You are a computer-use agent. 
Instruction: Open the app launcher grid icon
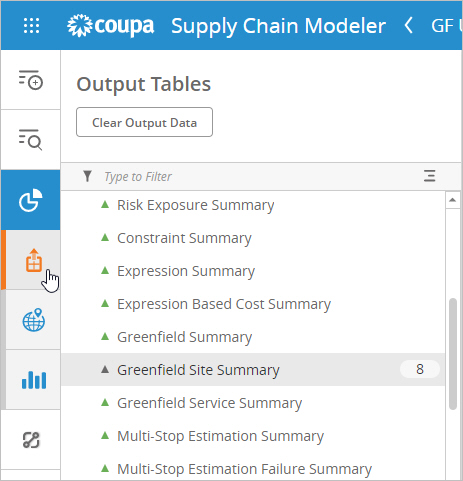[x=31, y=25]
